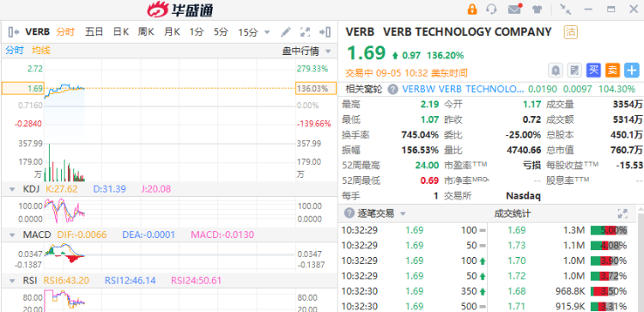
Task: Collapse right panel arrow icon
Action: (325, 32)
